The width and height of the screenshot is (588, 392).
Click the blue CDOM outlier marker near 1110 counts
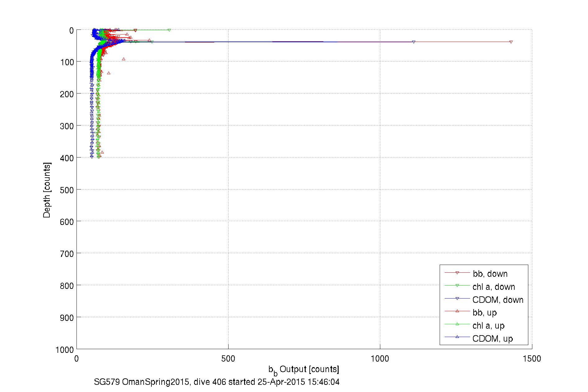click(414, 42)
